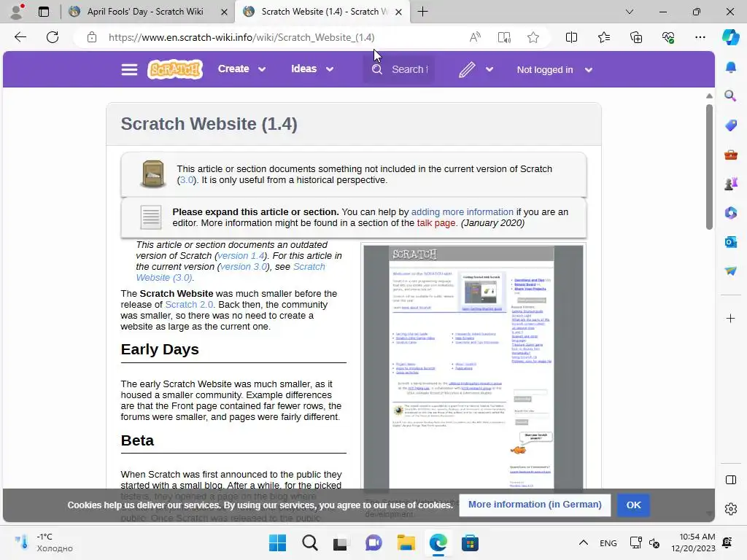Open the old Scratch website screenshot thumbnail
The image size is (747, 560).
tap(473, 367)
